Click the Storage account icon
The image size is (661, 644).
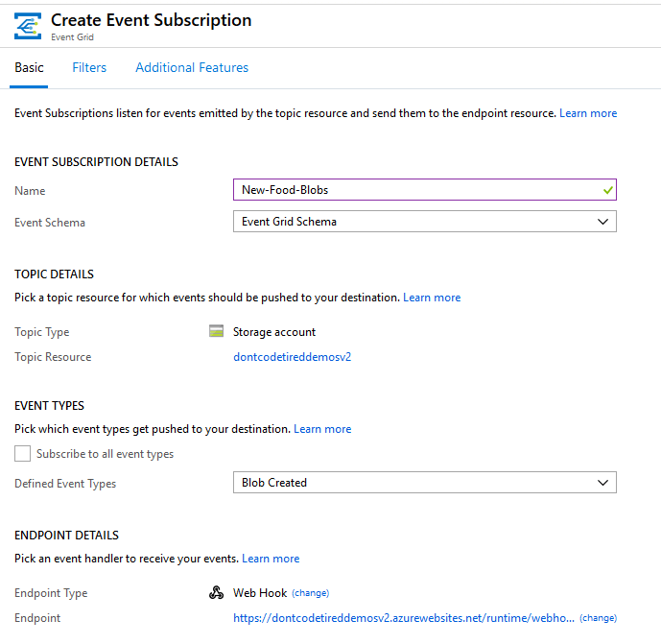tap(216, 331)
